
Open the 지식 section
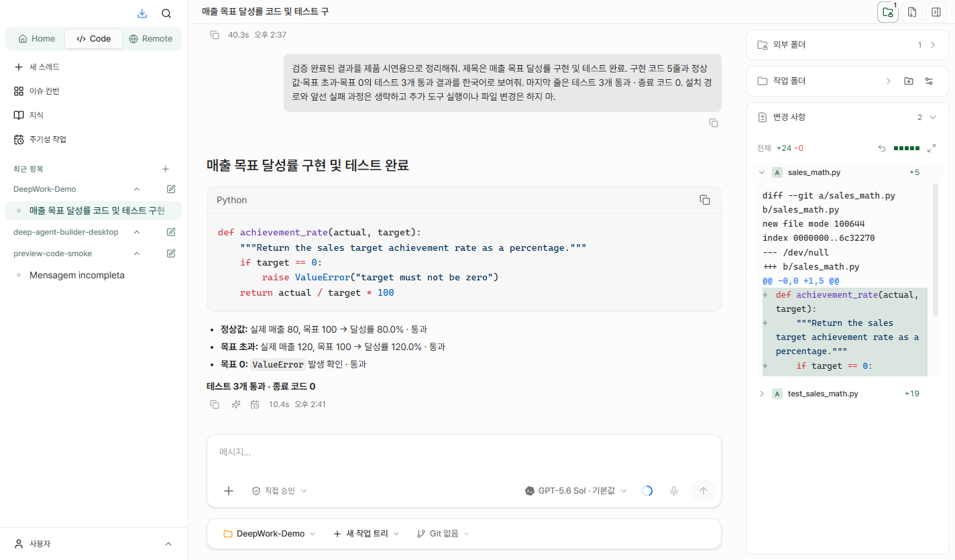[93, 115]
